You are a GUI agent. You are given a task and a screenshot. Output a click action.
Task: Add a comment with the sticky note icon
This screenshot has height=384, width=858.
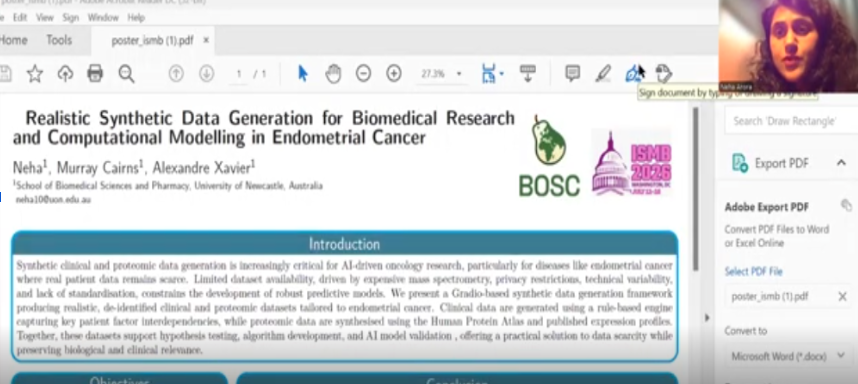click(572, 73)
